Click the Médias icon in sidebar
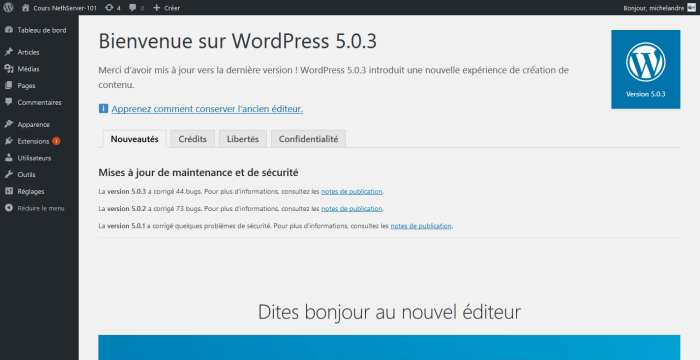700x360 pixels. pyautogui.click(x=9, y=69)
